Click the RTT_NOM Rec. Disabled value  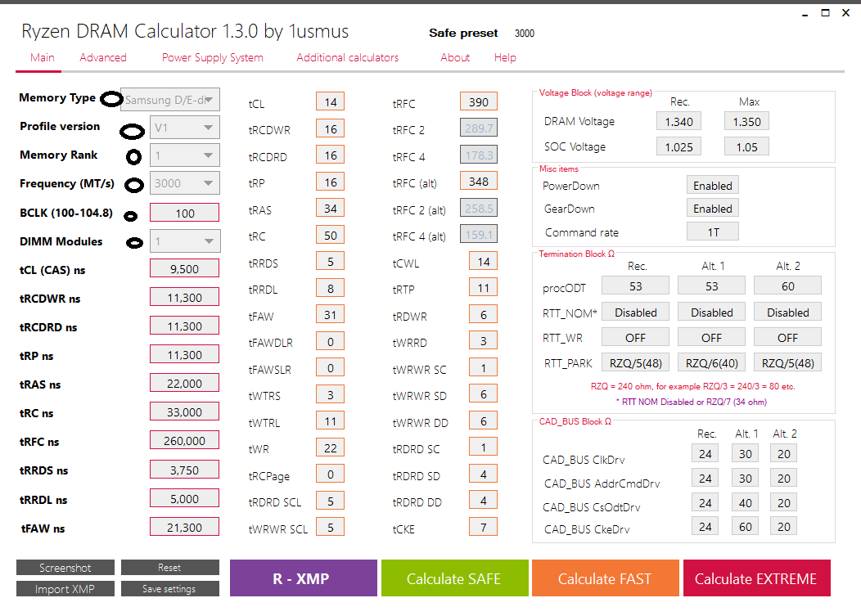(635, 312)
